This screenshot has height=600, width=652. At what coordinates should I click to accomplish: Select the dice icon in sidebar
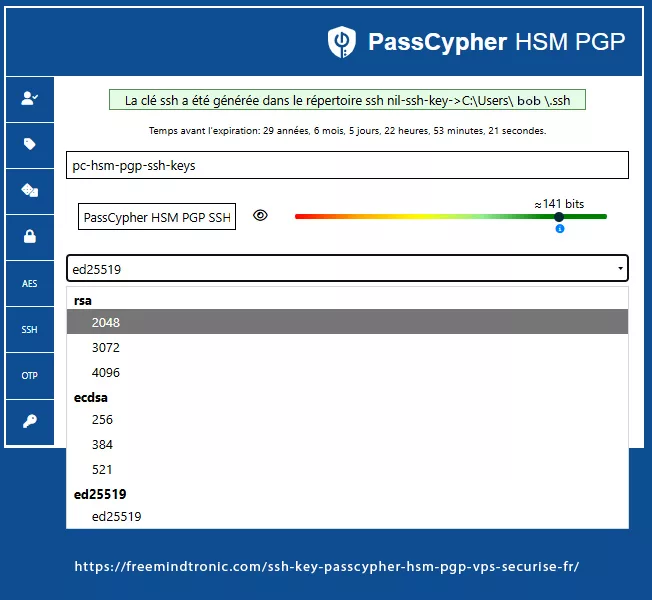(29, 190)
